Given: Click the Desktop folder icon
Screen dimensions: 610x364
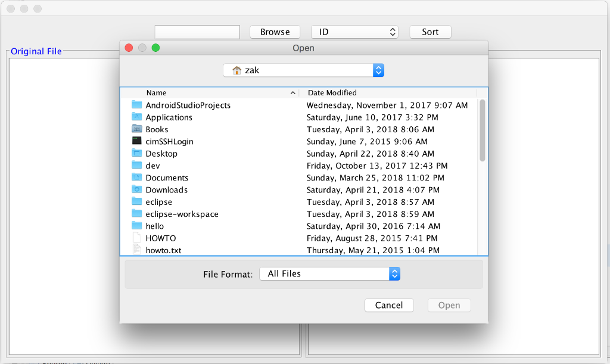Looking at the screenshot, I should pos(136,153).
